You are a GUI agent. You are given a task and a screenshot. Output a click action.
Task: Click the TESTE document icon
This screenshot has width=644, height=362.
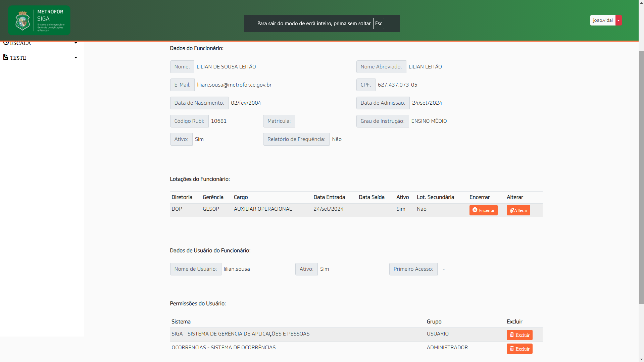coord(6,57)
